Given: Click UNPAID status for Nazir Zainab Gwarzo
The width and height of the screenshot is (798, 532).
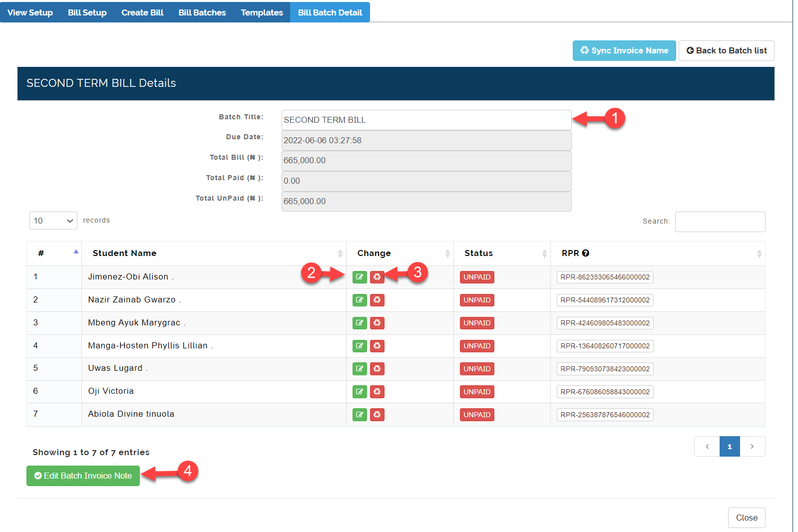Looking at the screenshot, I should coord(477,300).
